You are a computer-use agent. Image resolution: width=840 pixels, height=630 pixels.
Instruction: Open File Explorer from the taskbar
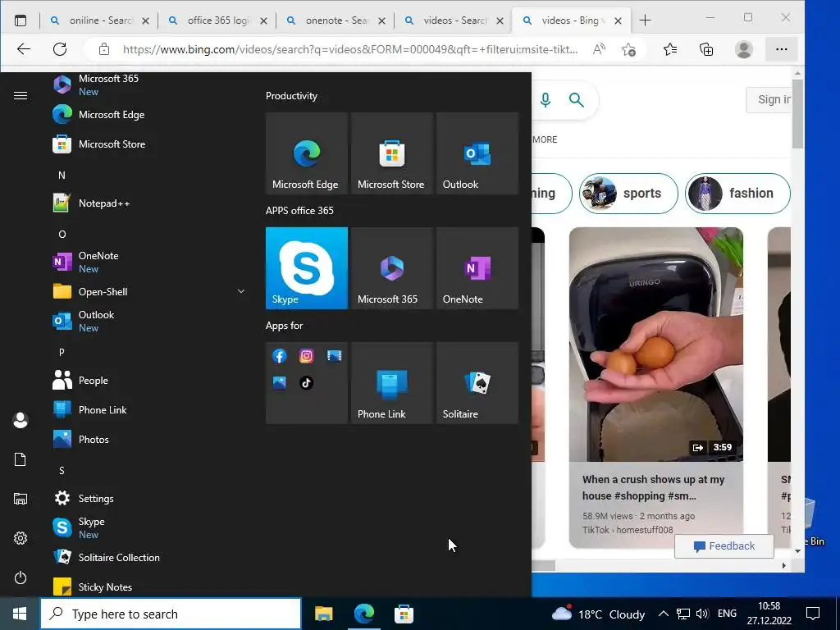tap(323, 614)
